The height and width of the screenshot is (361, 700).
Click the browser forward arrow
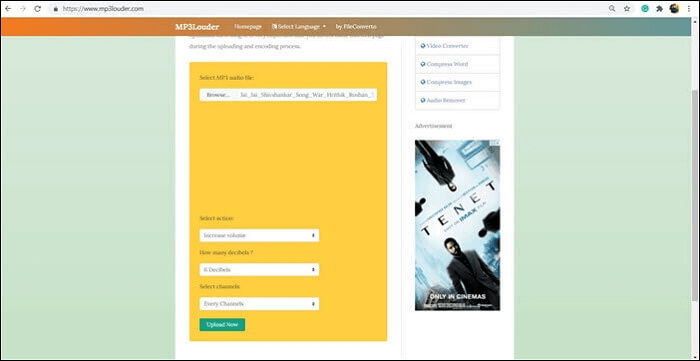coord(23,8)
